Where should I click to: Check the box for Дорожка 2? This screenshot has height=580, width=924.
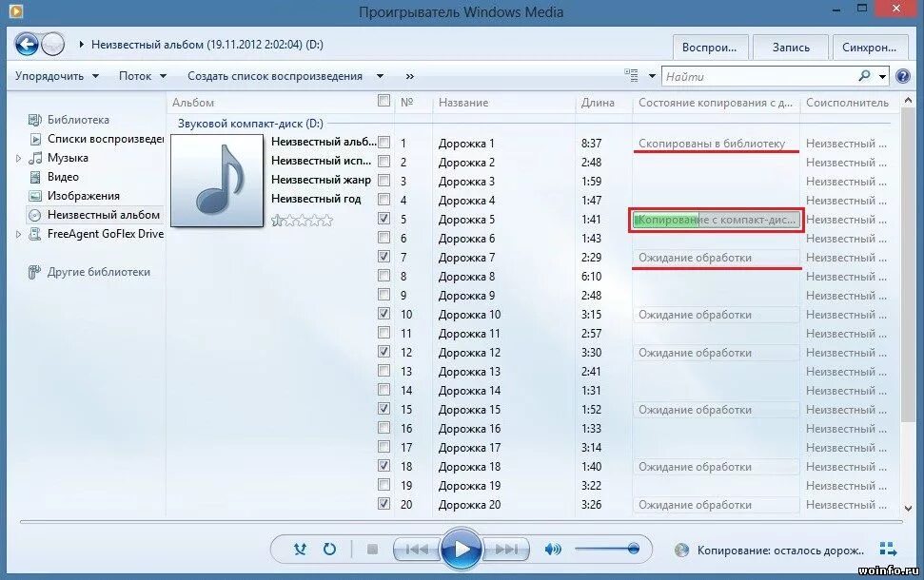click(x=383, y=162)
